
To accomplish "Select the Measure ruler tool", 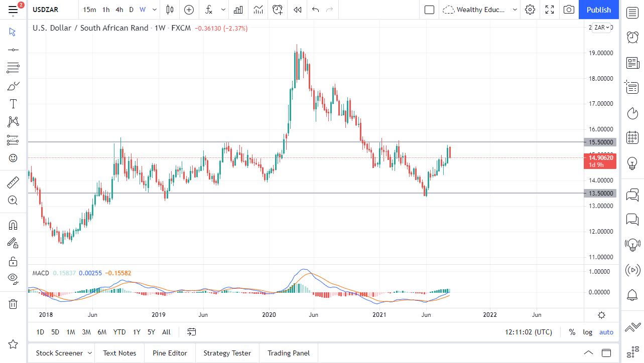I will (x=13, y=183).
